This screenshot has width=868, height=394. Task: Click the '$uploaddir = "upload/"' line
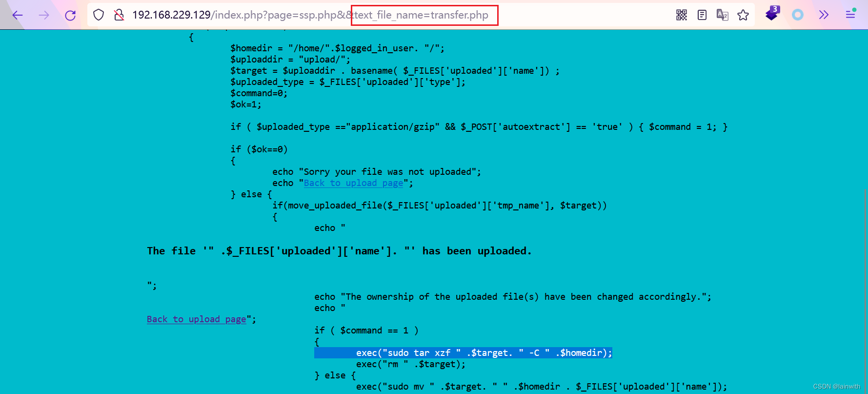[290, 60]
